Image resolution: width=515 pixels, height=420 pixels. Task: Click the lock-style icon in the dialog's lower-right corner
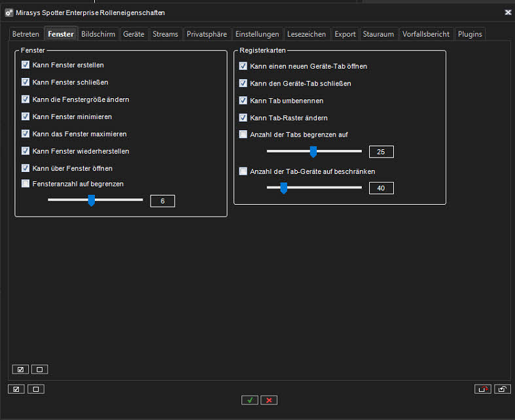[502, 389]
